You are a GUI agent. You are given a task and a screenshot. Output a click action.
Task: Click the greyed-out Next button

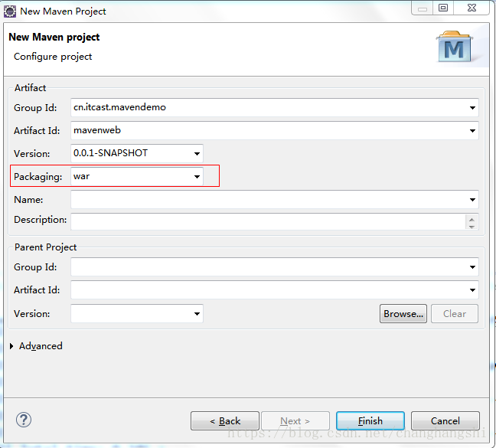(295, 421)
